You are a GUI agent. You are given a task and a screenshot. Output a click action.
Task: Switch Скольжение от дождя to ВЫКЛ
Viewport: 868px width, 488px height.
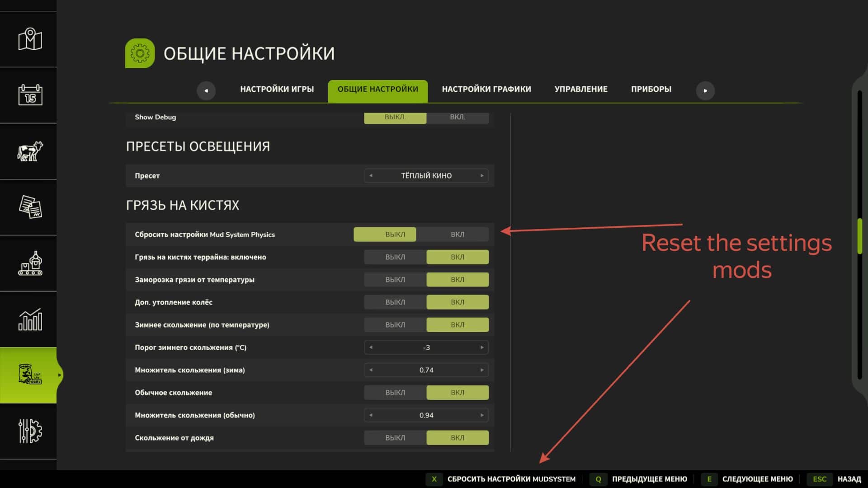pyautogui.click(x=395, y=438)
